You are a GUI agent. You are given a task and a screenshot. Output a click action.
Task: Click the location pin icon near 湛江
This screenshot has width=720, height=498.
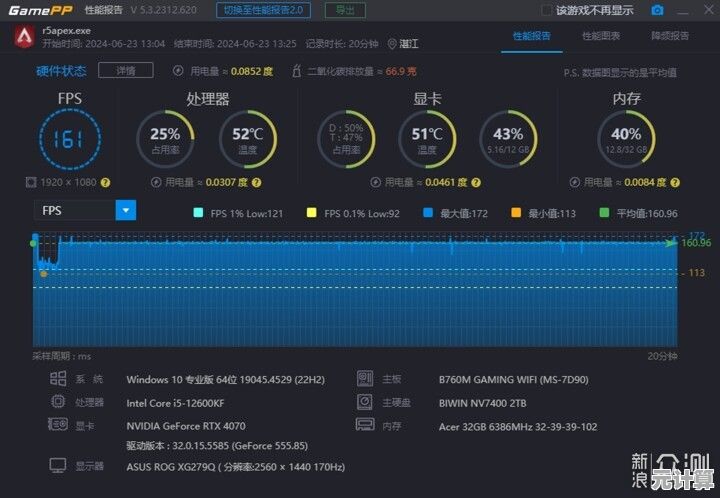click(392, 44)
